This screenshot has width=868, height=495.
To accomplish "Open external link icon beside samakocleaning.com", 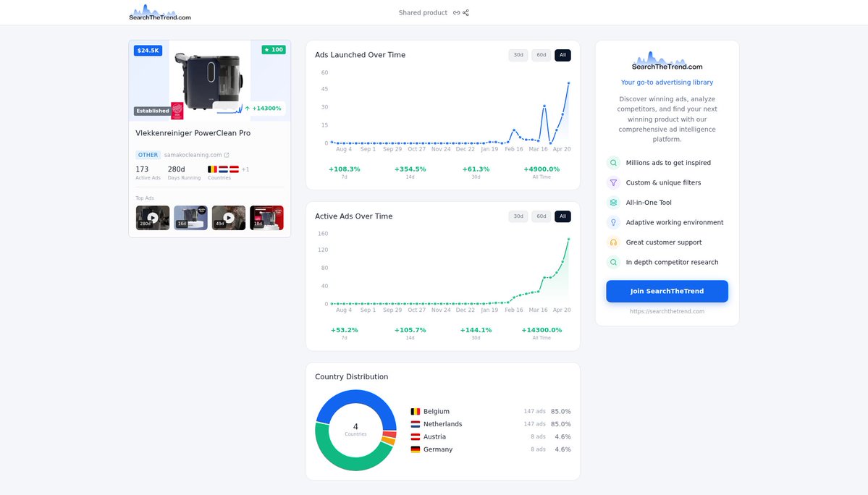I will pos(227,155).
